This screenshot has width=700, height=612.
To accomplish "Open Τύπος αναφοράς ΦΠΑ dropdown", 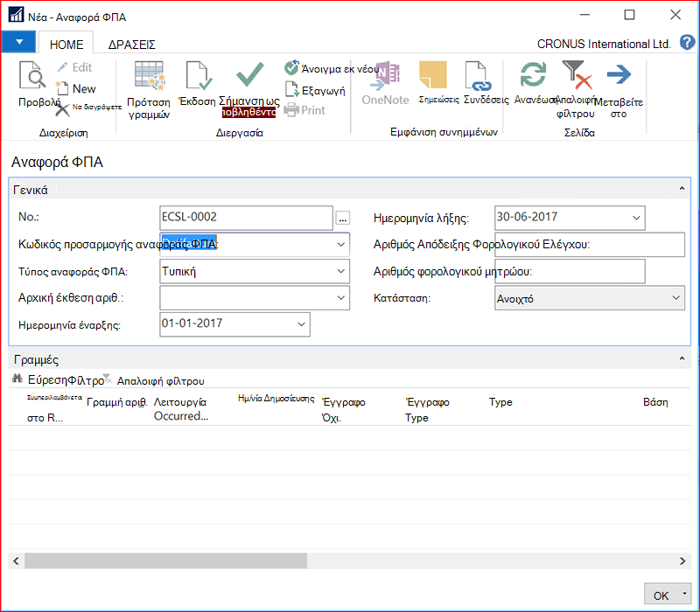I will [340, 271].
